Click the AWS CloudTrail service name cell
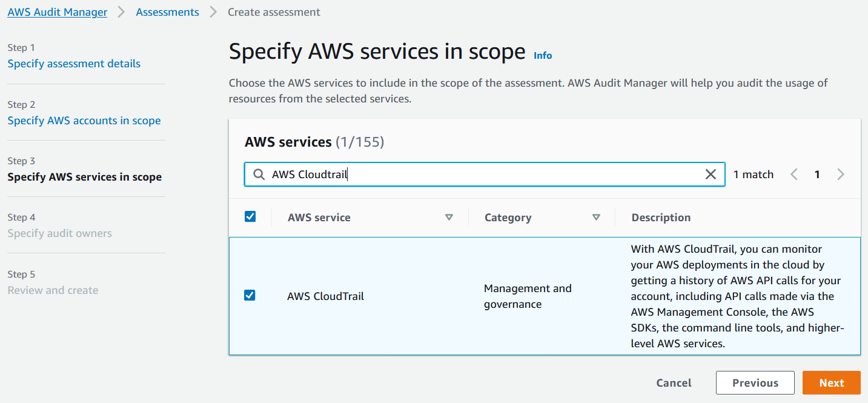The image size is (868, 403). [x=326, y=296]
